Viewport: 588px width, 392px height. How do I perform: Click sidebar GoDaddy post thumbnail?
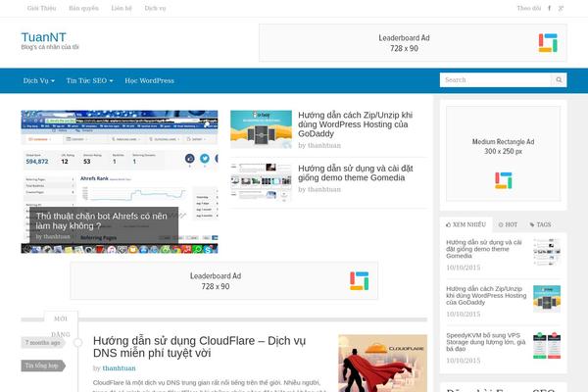tap(547, 299)
